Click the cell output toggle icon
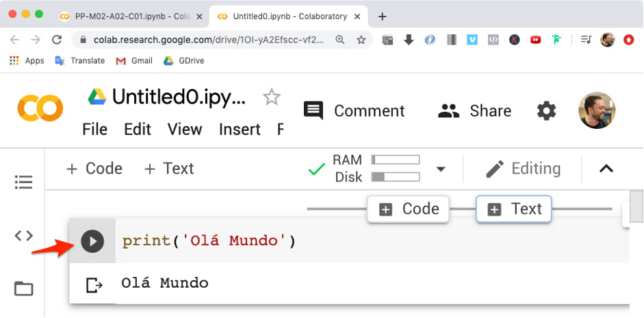 (x=94, y=284)
